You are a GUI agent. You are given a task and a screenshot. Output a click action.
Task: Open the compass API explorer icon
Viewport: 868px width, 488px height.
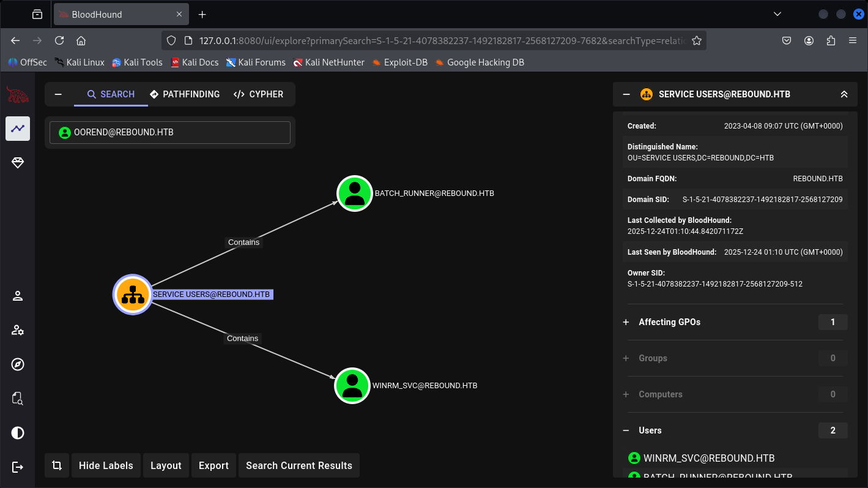tap(18, 365)
